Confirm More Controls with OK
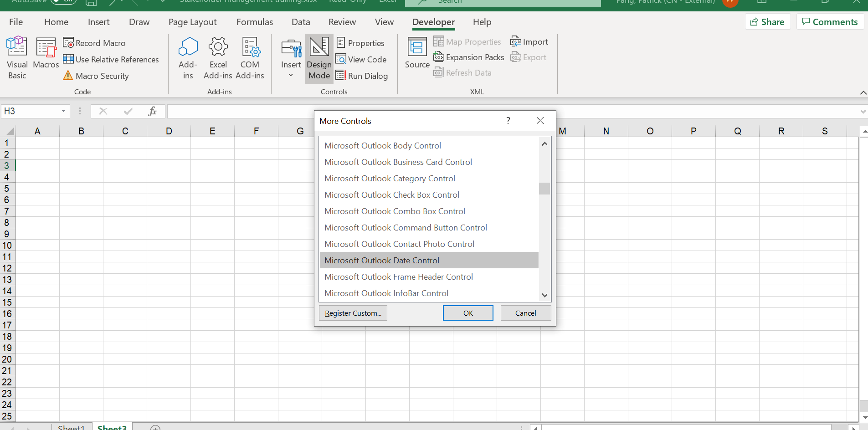The image size is (868, 430). (x=468, y=313)
